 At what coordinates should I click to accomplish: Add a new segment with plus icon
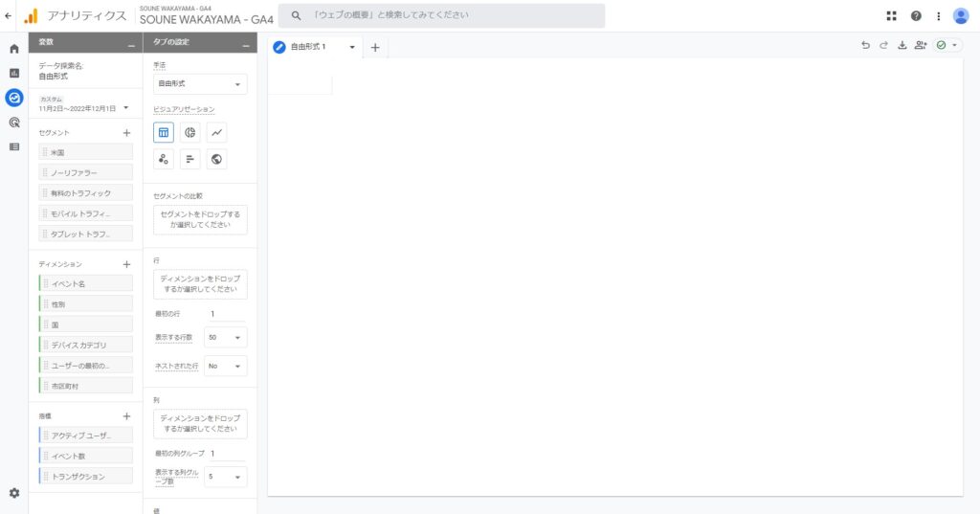tap(127, 132)
